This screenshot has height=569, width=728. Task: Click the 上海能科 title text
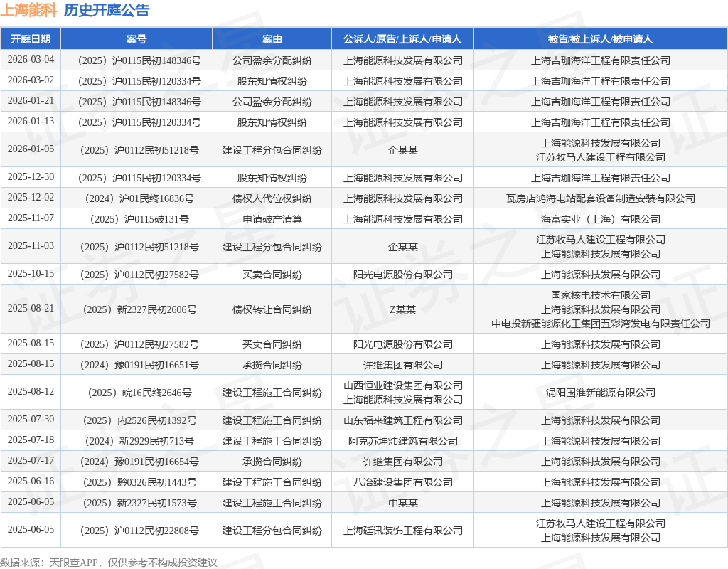point(28,10)
